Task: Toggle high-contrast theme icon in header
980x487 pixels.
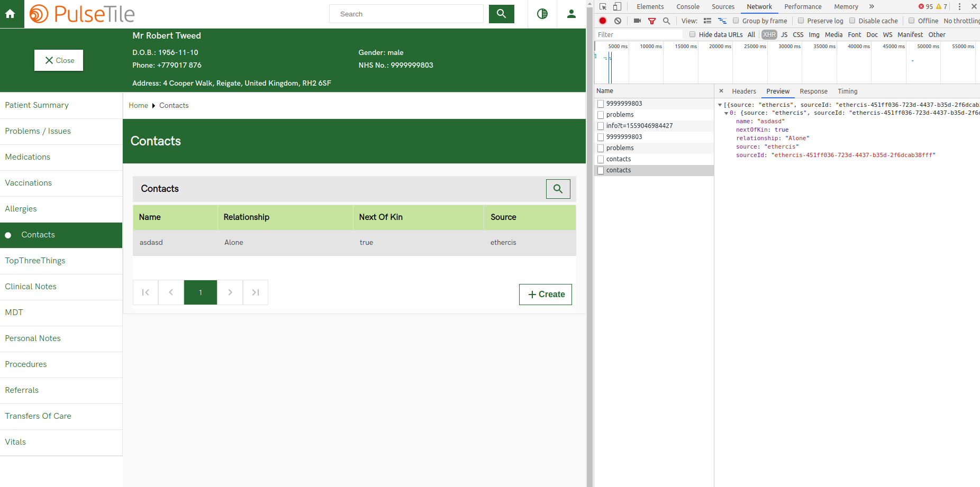Action: pyautogui.click(x=542, y=14)
